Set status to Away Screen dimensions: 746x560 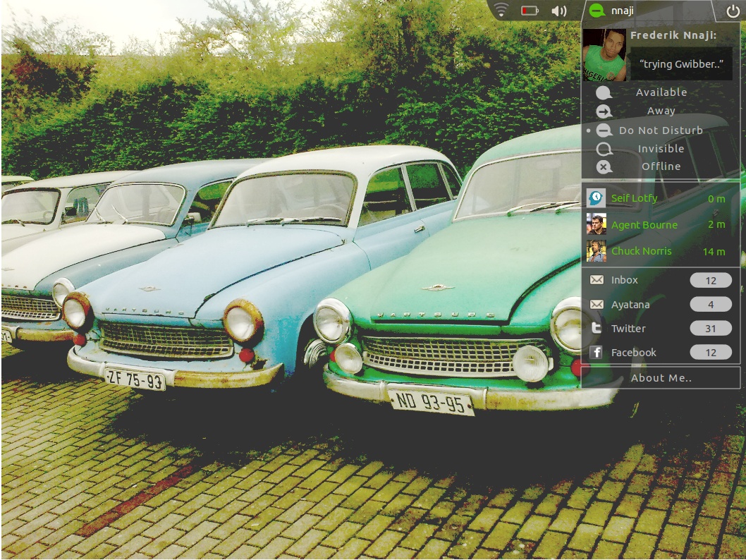click(x=661, y=111)
